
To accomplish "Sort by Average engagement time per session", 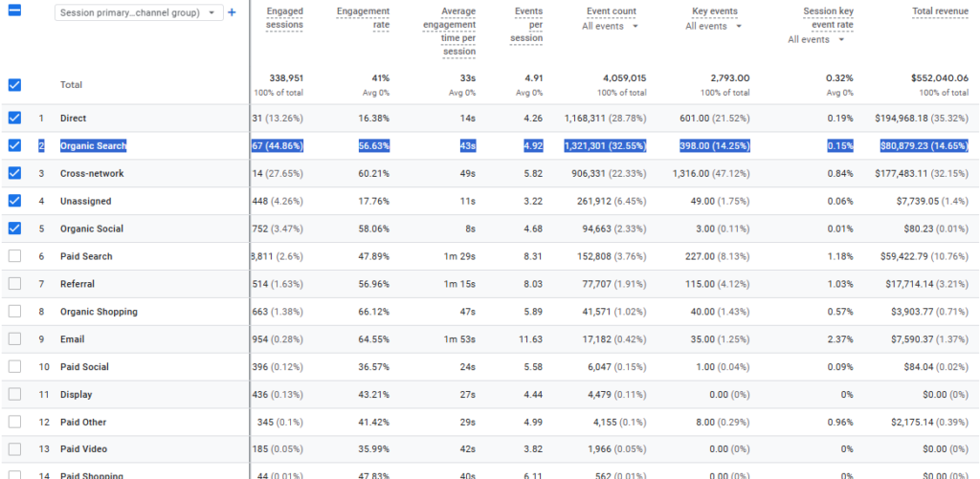I will (450, 32).
